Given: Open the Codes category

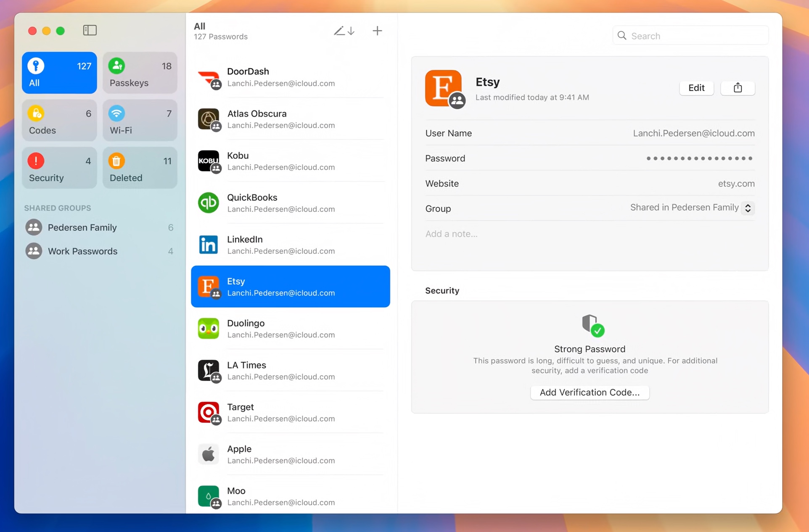Looking at the screenshot, I should [59, 120].
